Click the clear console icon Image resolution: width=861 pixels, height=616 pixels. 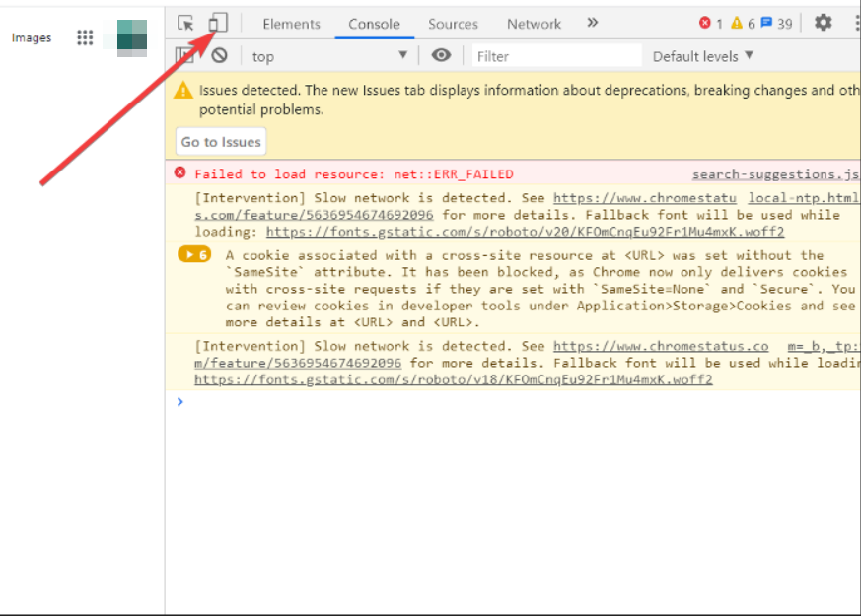click(219, 56)
